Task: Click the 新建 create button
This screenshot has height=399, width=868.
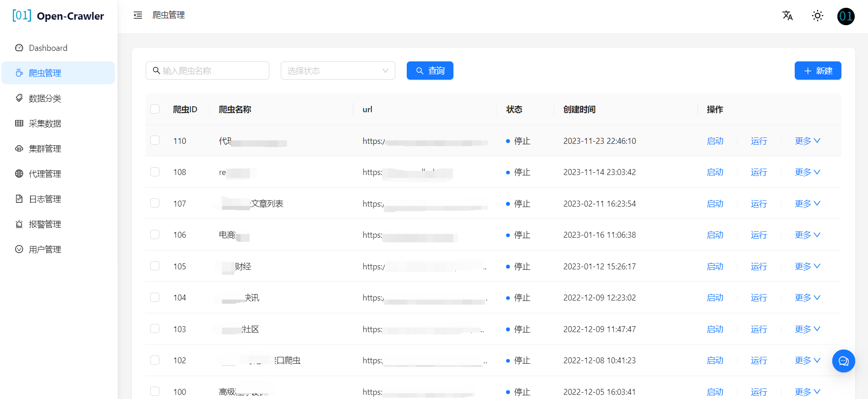Action: pos(818,71)
